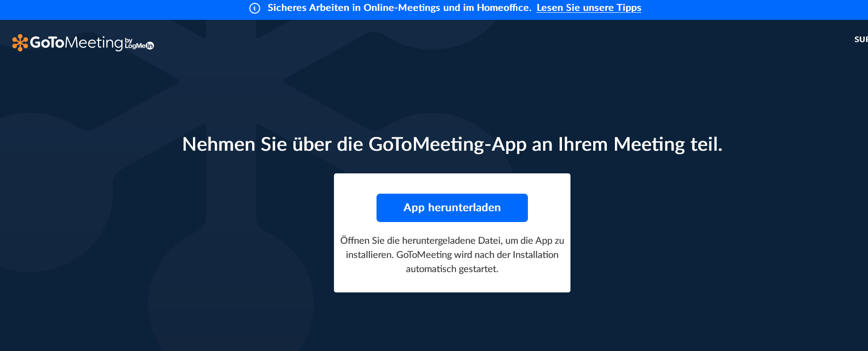
Task: Click the info circle icon in banner
Action: pyautogui.click(x=254, y=8)
